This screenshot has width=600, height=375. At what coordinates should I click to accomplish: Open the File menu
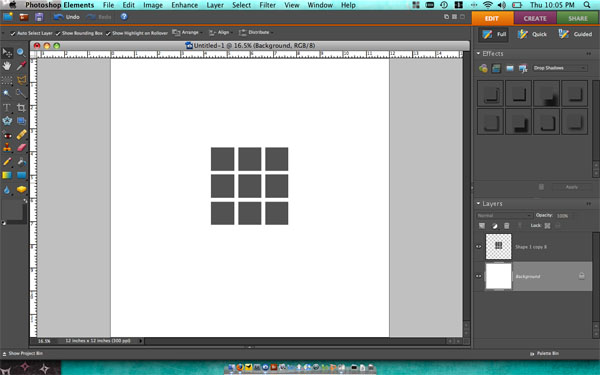point(108,5)
